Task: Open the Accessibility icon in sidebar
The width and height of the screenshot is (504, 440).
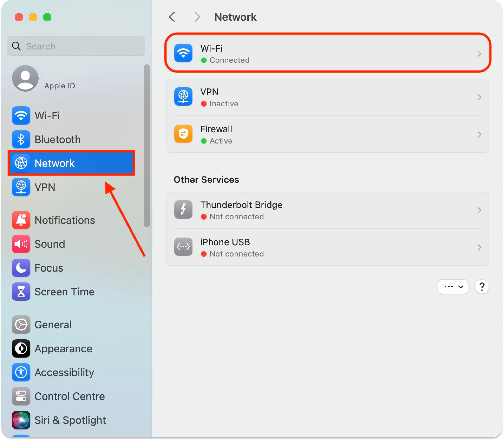Action: click(x=21, y=372)
